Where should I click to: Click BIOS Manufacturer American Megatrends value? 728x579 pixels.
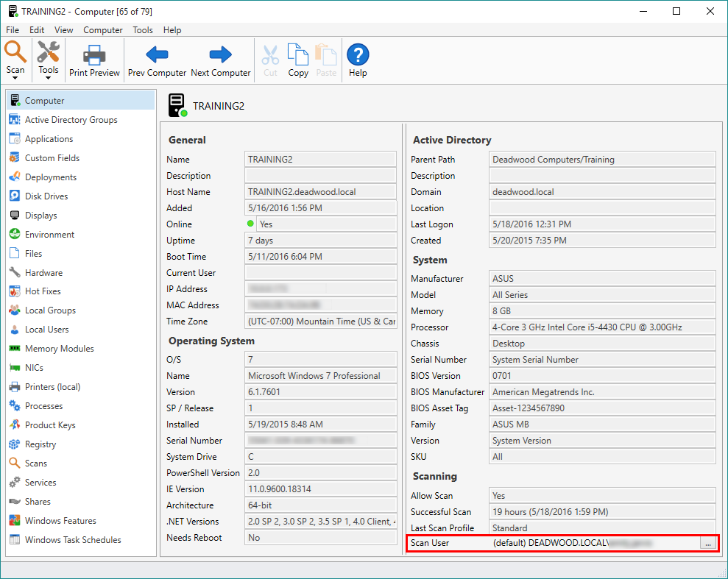(x=602, y=391)
